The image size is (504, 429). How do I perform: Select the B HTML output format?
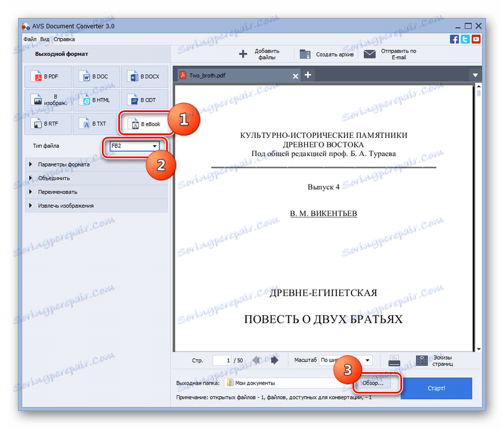click(96, 100)
